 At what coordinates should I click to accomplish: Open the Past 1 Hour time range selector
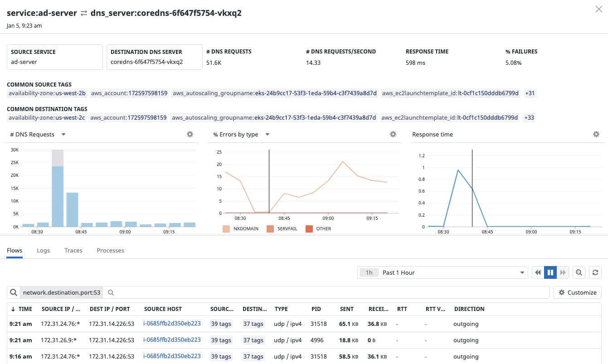[x=442, y=272]
